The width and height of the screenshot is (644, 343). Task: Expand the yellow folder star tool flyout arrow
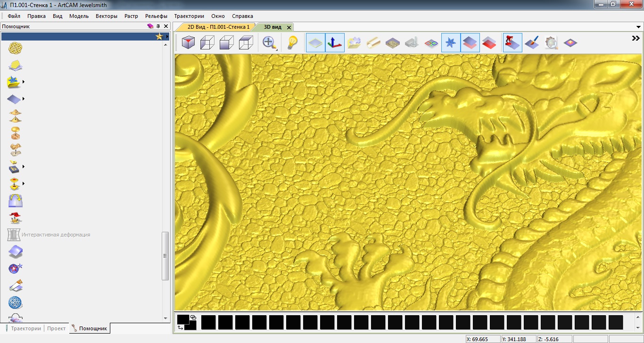pos(23,82)
